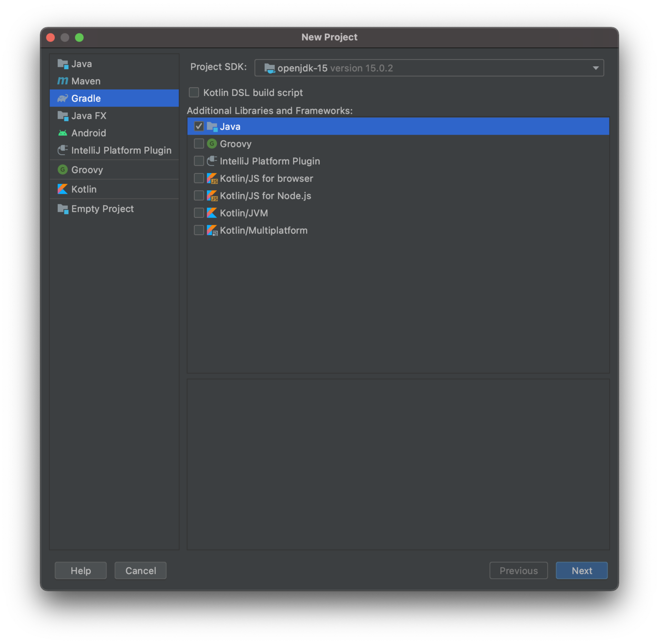Click Groovy framework green icon in list

[x=212, y=144]
